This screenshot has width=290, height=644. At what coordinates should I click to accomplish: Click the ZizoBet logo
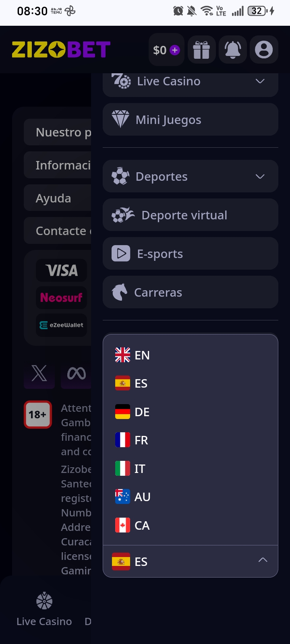[x=61, y=50]
